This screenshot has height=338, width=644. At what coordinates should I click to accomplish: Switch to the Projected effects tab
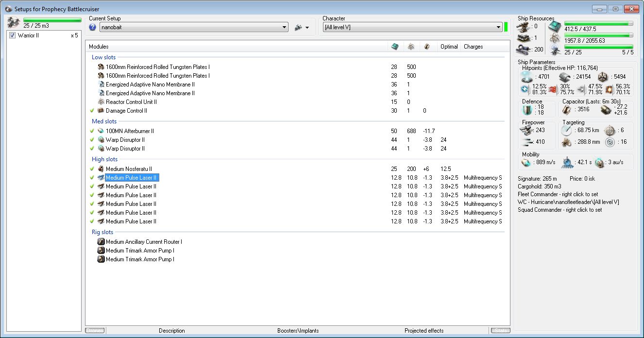[x=424, y=331]
